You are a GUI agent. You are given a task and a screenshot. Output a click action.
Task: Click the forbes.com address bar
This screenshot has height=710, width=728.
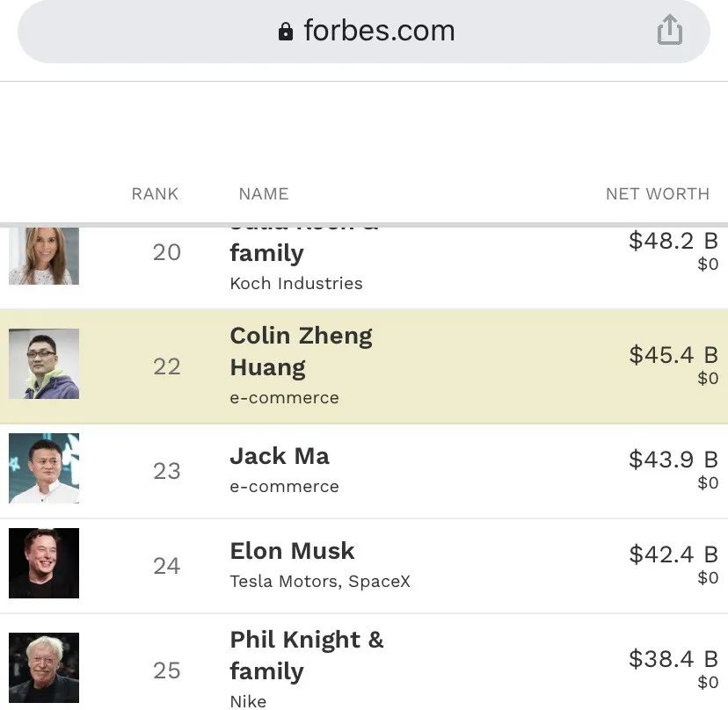378,32
